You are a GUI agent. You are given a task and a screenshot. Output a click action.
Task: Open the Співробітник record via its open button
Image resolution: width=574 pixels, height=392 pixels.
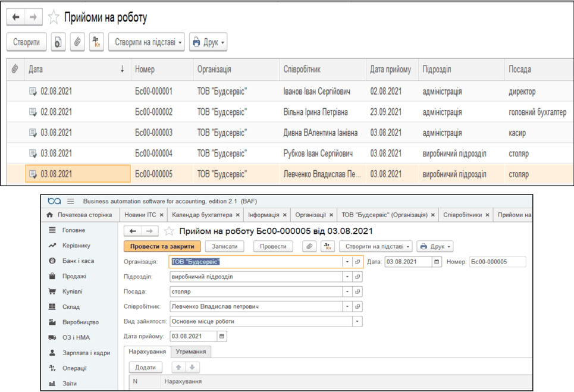[x=357, y=306]
